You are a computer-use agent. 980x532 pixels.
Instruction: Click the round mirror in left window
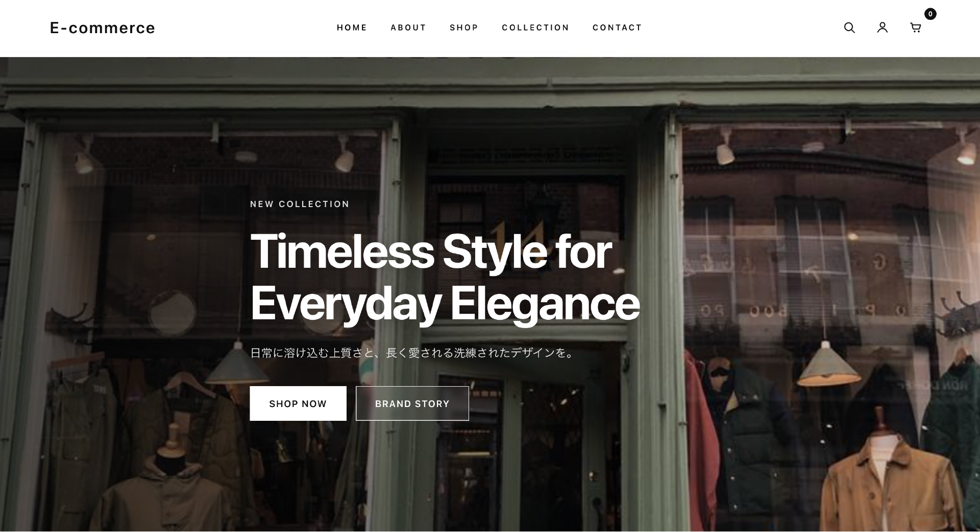coord(173,312)
